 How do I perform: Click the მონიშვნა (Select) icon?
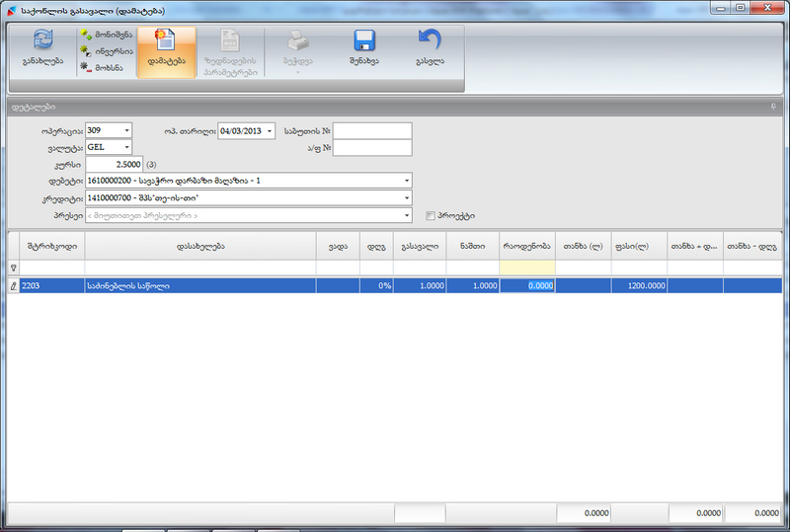click(x=86, y=35)
